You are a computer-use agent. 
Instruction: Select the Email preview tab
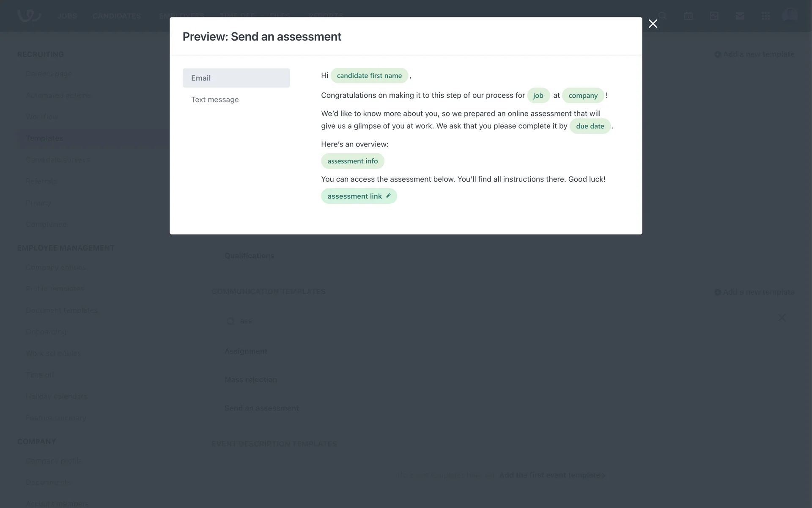click(x=236, y=78)
